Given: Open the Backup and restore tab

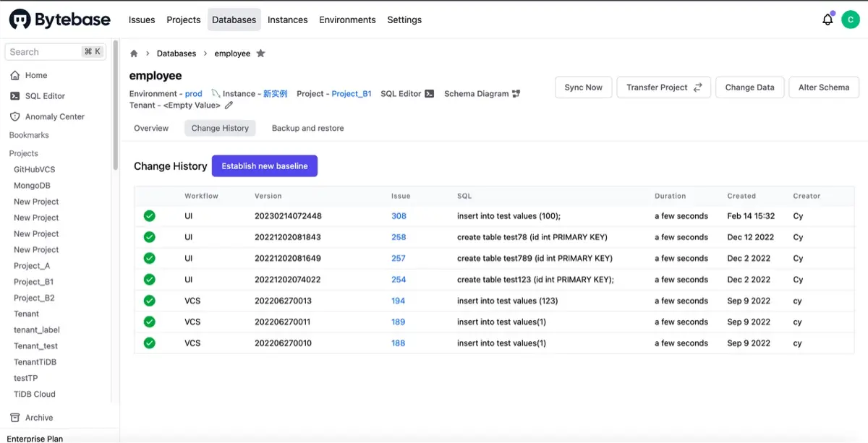Looking at the screenshot, I should (x=307, y=128).
